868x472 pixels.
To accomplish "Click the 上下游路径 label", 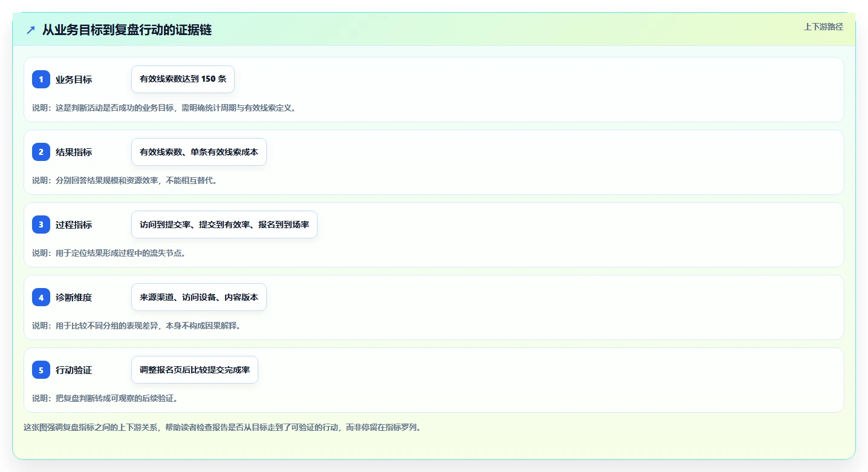I will click(823, 27).
